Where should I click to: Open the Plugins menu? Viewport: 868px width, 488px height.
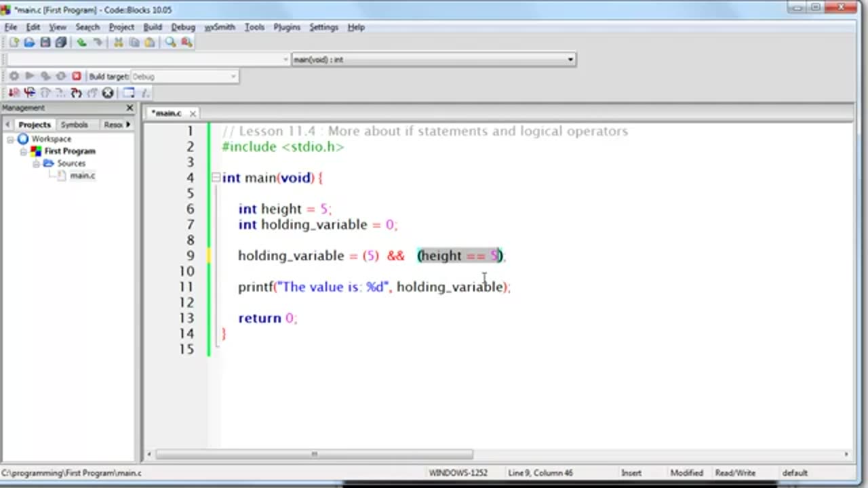287,27
